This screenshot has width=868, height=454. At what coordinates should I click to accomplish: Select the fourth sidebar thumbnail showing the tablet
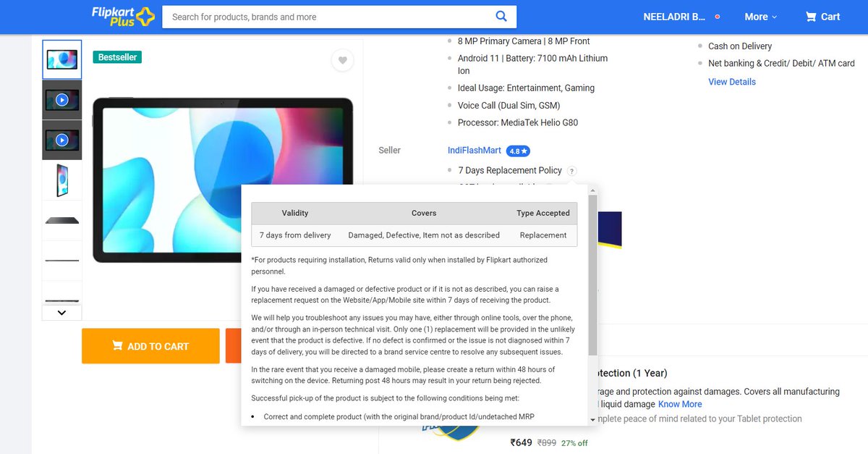(61, 178)
